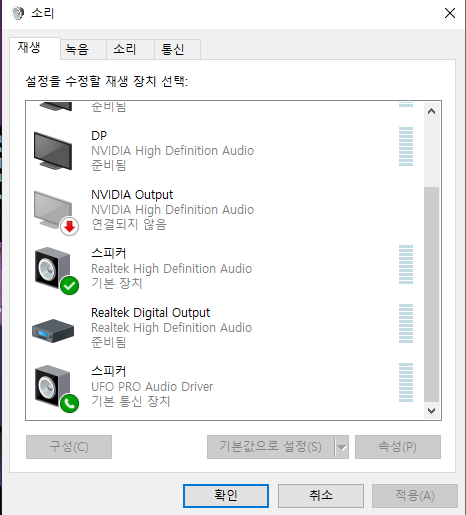Select the UFO PRO Audio Driver speaker icon
This screenshot has height=515, width=466.
coord(56,388)
